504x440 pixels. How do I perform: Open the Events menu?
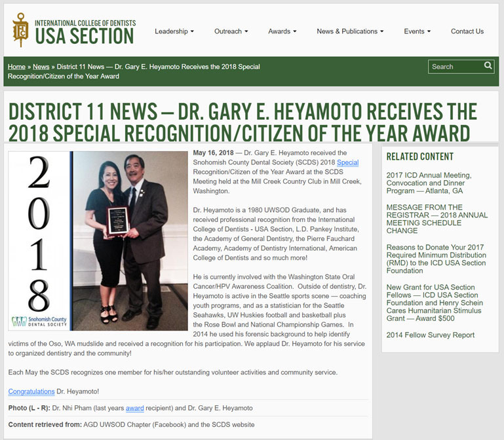(x=417, y=31)
